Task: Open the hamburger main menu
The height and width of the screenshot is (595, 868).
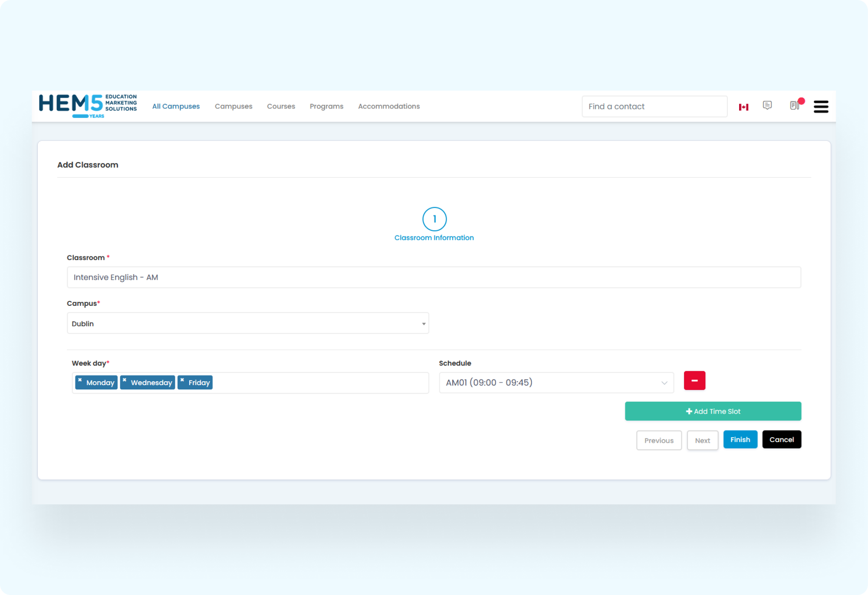Action: point(821,107)
